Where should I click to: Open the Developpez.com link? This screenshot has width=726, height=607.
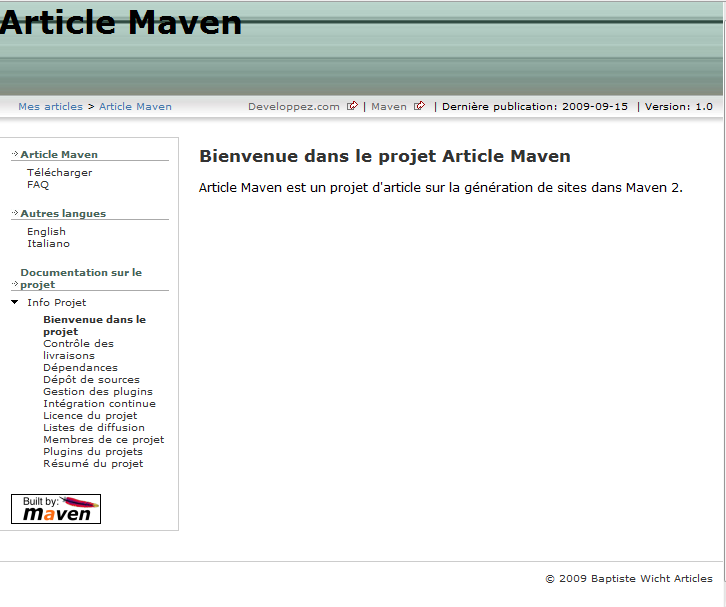click(x=294, y=106)
